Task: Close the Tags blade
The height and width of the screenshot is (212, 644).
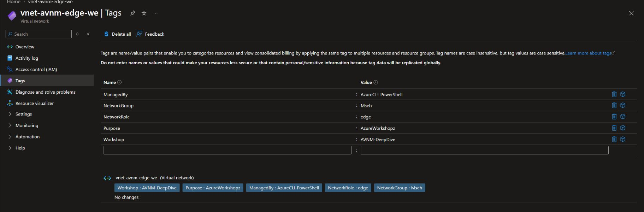Action: tap(631, 13)
